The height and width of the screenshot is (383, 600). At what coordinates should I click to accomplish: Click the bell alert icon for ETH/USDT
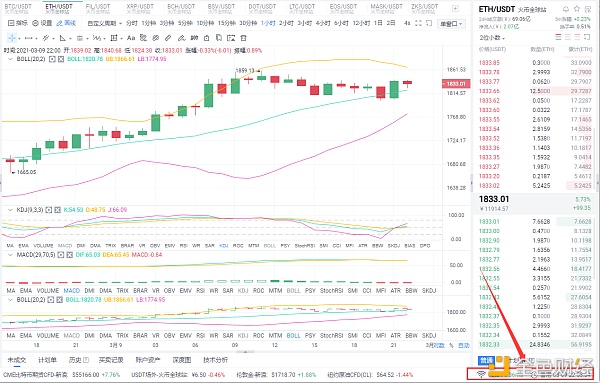point(566,9)
